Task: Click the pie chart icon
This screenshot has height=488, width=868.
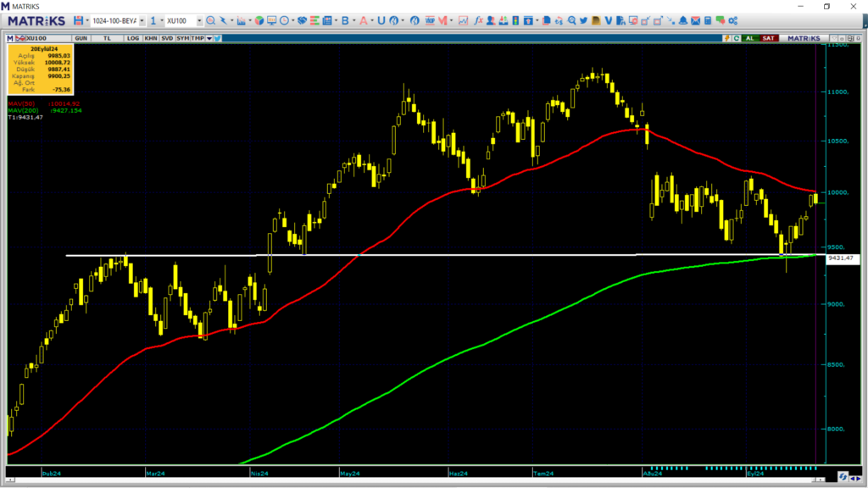Action: click(x=259, y=20)
